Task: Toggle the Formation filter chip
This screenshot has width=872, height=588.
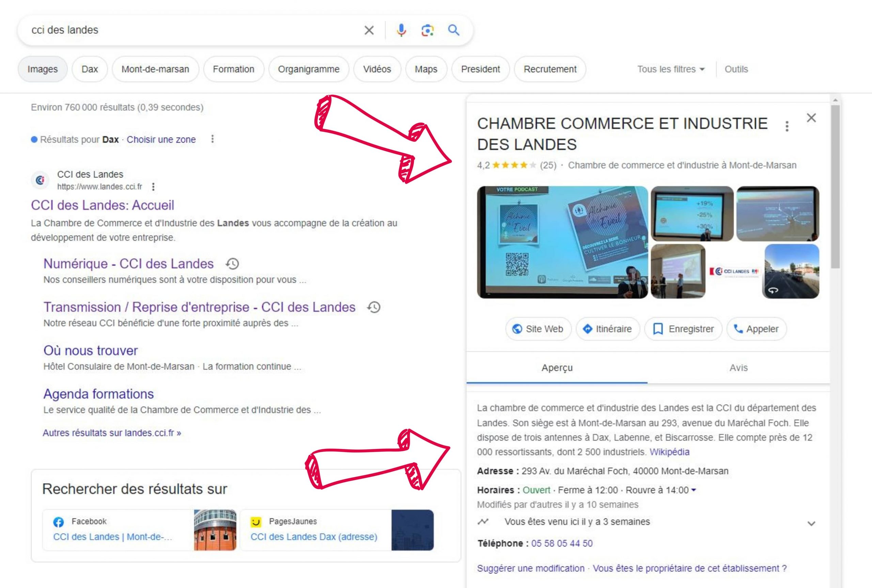Action: [233, 69]
